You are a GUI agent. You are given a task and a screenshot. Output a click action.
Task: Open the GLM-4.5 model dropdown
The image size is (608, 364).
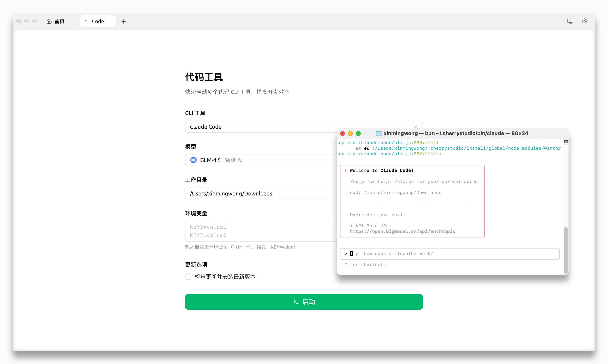[x=260, y=160]
